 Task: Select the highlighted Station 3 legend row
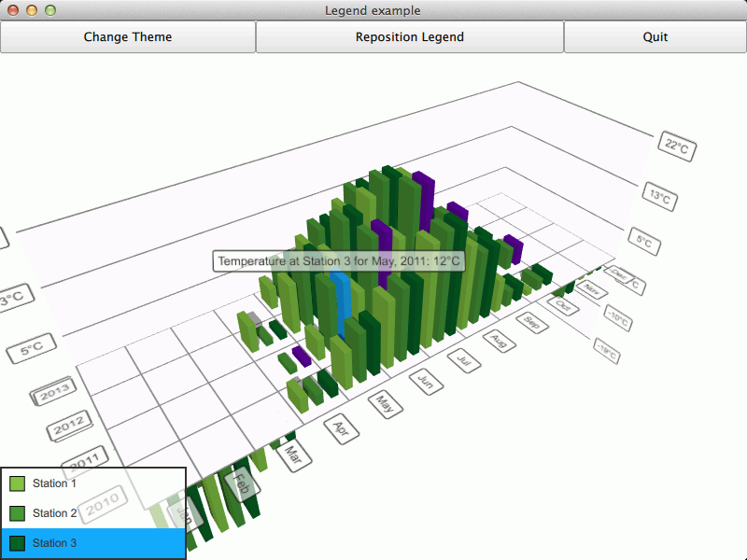pos(93,542)
